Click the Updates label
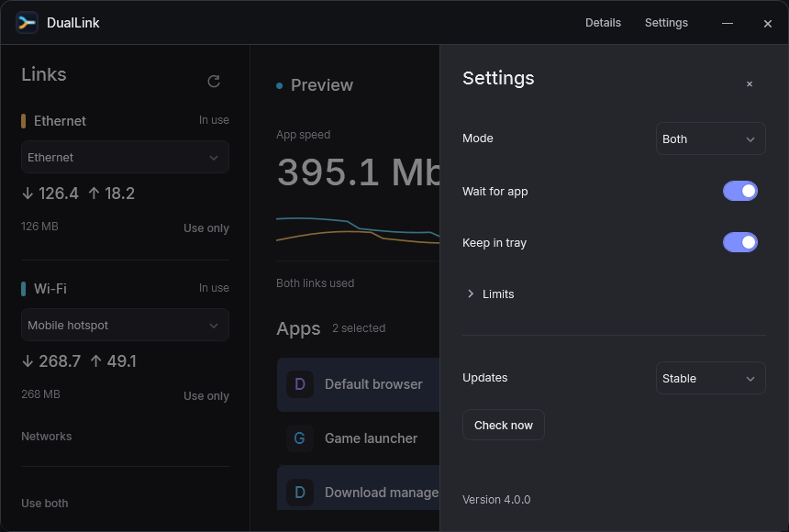Image resolution: width=789 pixels, height=532 pixels. pos(484,378)
